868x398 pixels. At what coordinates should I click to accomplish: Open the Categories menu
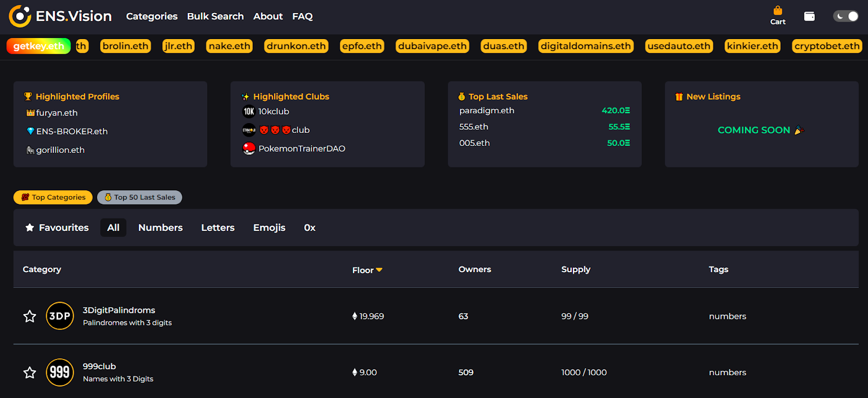click(x=152, y=16)
